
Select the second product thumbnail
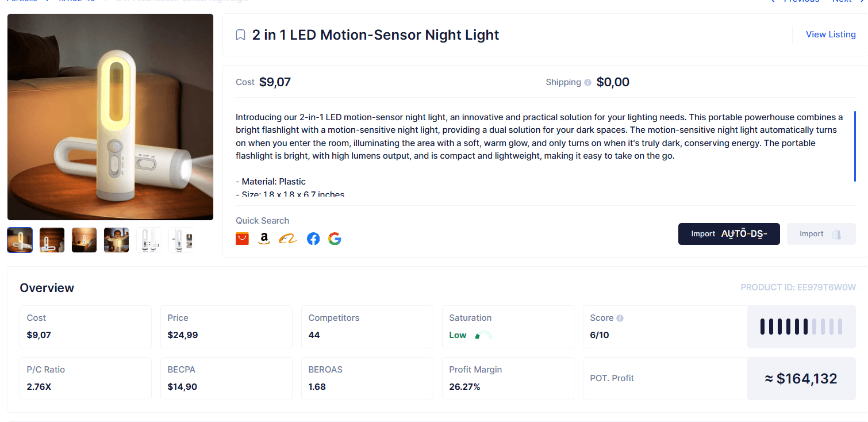52,240
